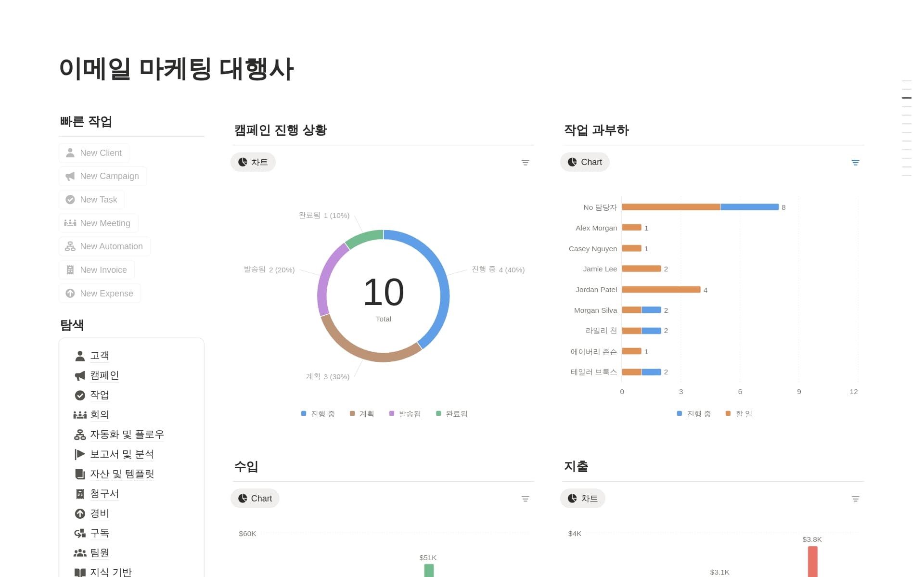Click the 구독 subscription icon in sidebar
Screen dimensions: 924x577
pyautogui.click(x=80, y=533)
